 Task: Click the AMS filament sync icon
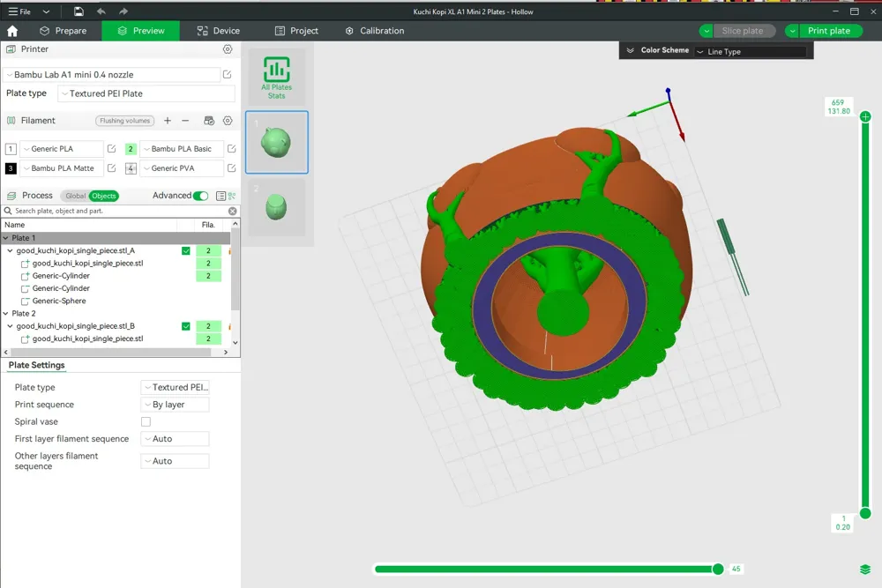209,120
